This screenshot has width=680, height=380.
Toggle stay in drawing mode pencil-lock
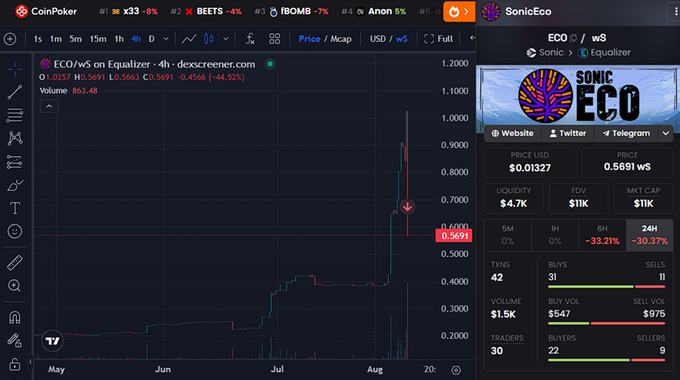pyautogui.click(x=15, y=341)
